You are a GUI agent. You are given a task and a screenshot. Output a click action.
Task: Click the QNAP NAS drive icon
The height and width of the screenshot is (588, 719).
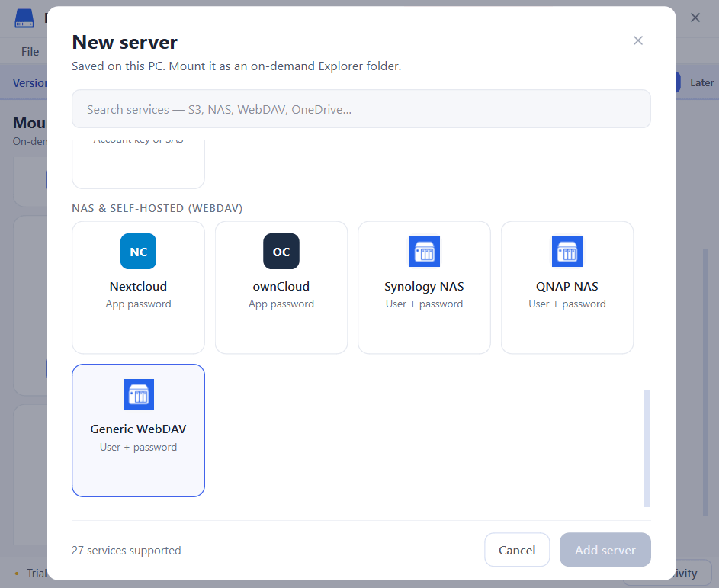pos(567,252)
